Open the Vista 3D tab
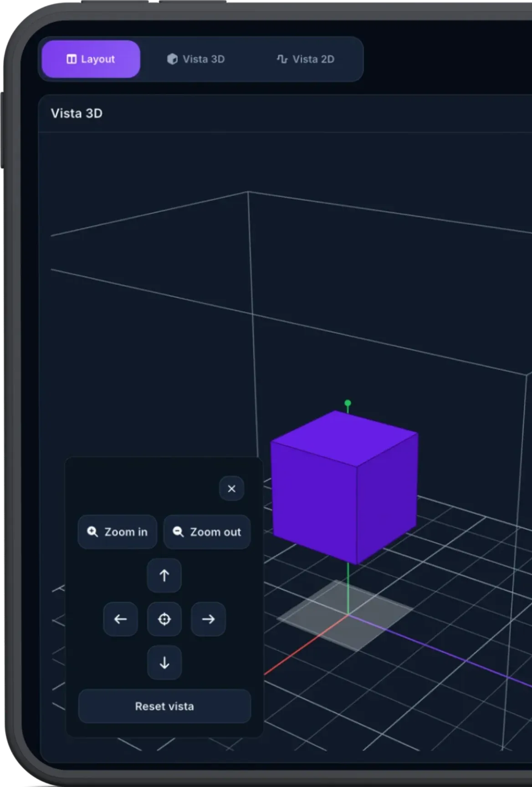Image resolution: width=532 pixels, height=787 pixels. 196,59
